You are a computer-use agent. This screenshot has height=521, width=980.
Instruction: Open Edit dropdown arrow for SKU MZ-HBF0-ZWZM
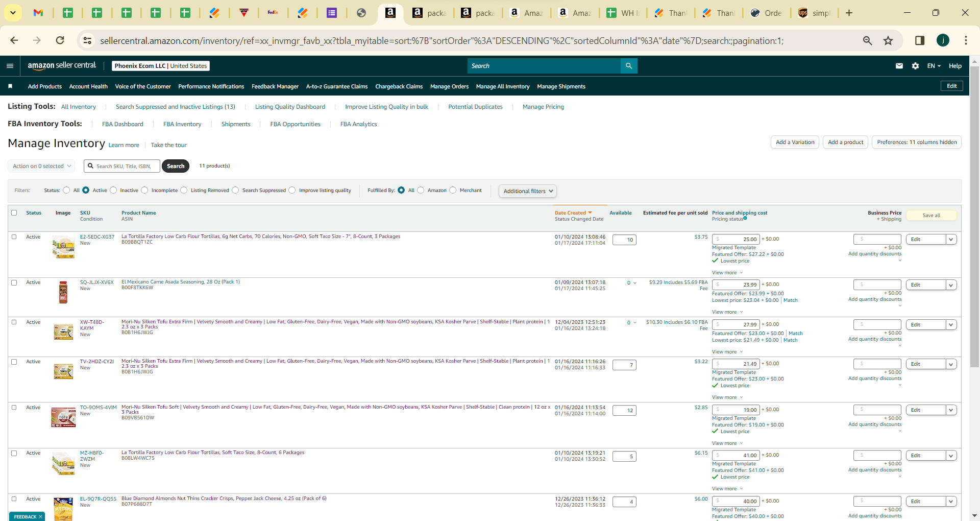point(951,456)
